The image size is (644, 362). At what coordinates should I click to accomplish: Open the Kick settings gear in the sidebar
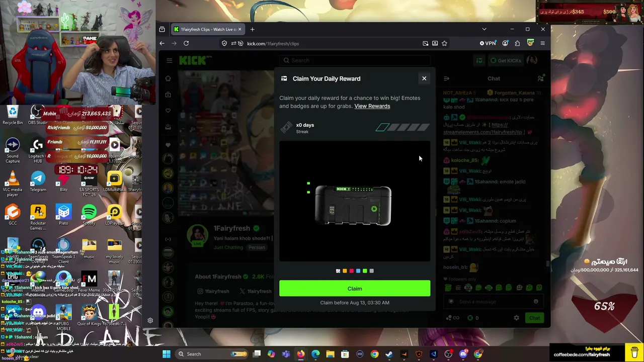[150, 320]
